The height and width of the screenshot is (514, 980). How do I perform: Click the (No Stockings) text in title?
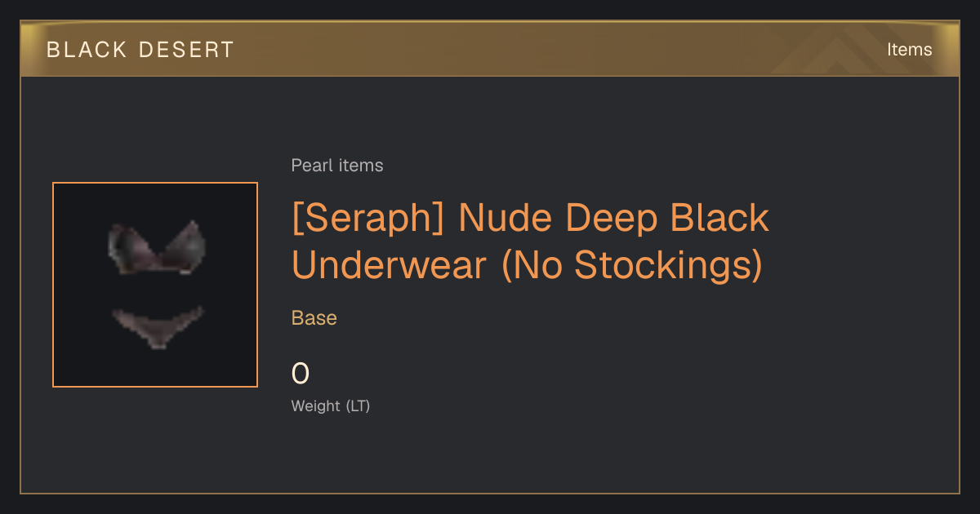tap(632, 264)
